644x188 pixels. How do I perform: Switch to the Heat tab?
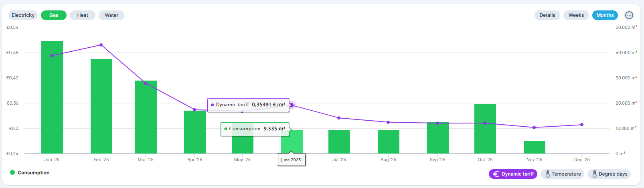coord(83,15)
